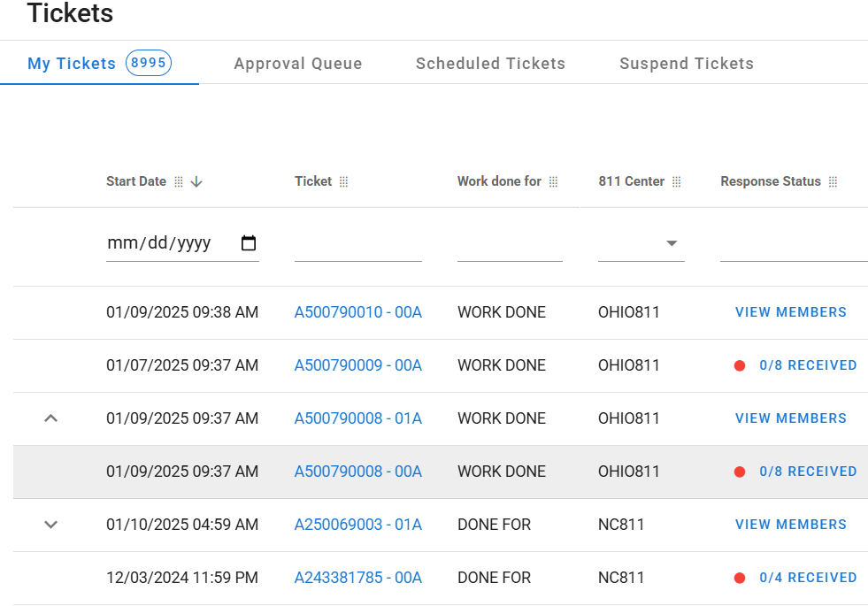Collapse the A500790008 - 01A ticket group
The height and width of the screenshot is (606, 868).
pos(51,418)
